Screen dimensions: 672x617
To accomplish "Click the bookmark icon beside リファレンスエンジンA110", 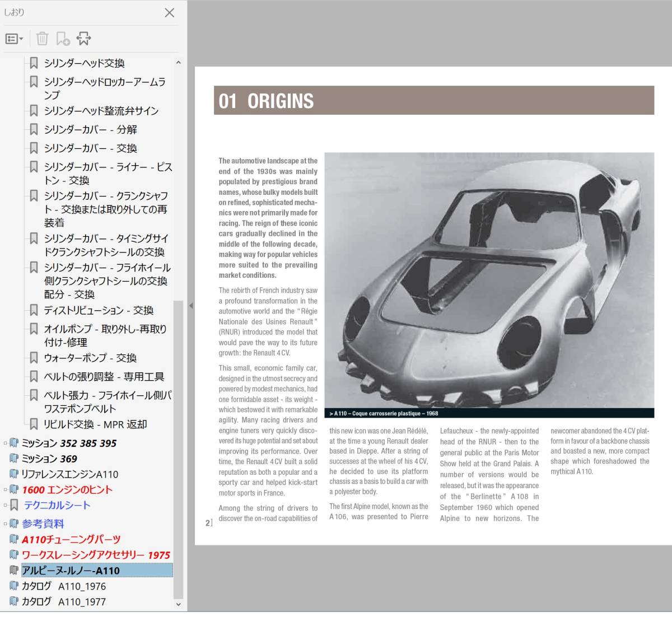I will 14,474.
